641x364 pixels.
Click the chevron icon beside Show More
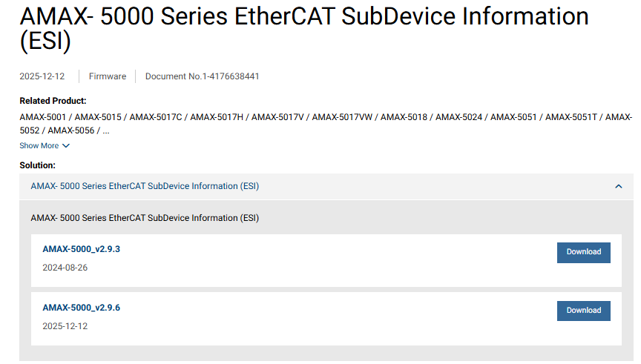(66, 146)
